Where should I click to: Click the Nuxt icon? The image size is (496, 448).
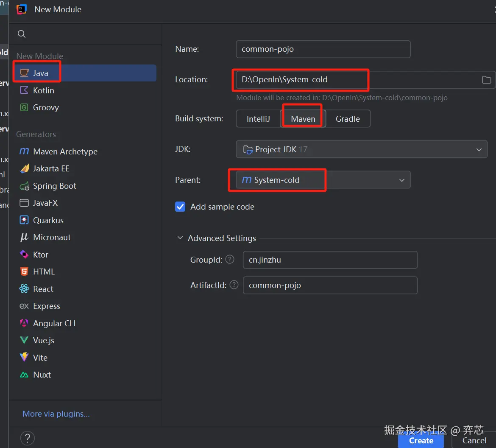pos(24,375)
